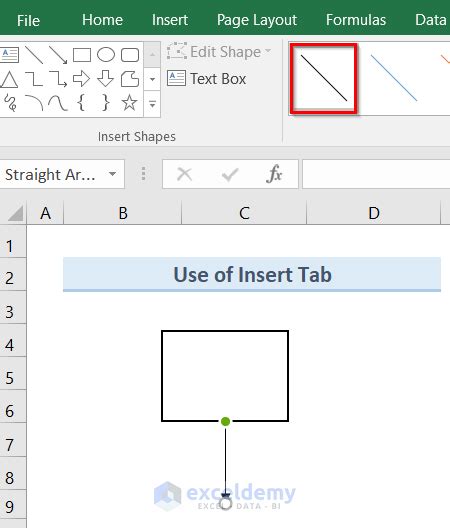Apply the blue line shape style

tap(394, 78)
